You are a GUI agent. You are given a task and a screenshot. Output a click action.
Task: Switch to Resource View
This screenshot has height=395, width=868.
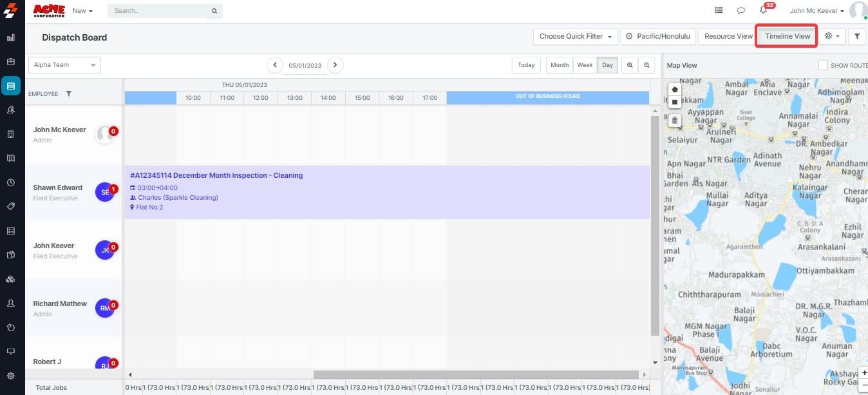[x=728, y=37]
